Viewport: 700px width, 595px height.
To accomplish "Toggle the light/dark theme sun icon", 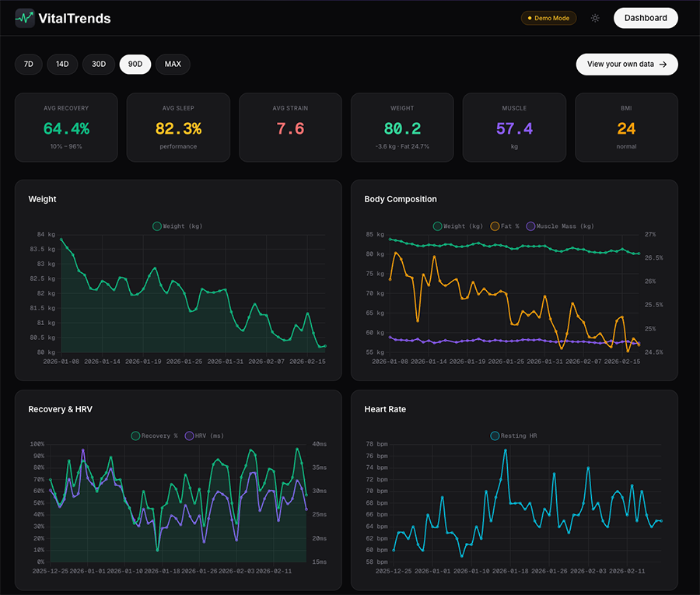I will (x=595, y=18).
